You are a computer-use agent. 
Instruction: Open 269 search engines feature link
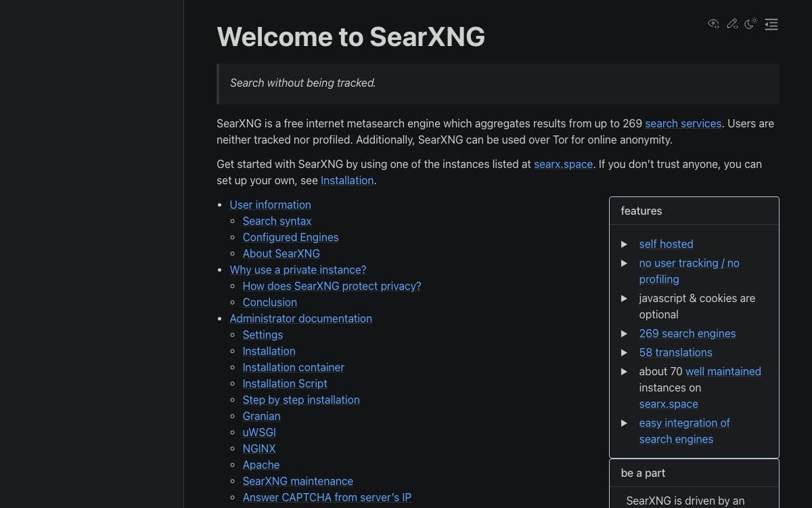pos(687,333)
